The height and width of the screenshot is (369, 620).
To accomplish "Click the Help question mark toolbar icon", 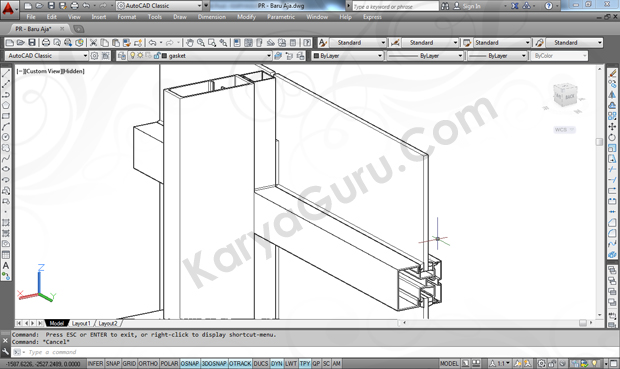I will tap(306, 43).
